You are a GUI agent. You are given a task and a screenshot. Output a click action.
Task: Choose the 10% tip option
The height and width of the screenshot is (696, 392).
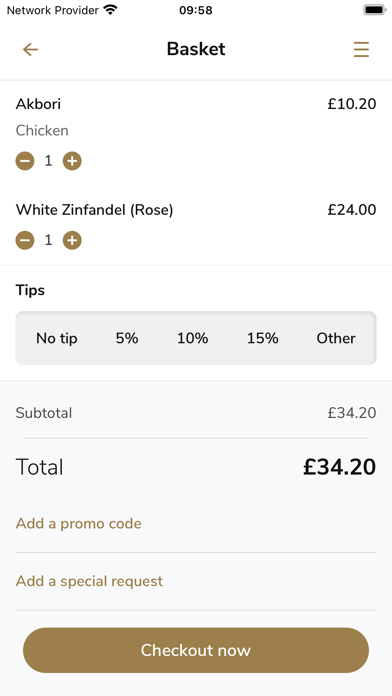[x=193, y=338]
